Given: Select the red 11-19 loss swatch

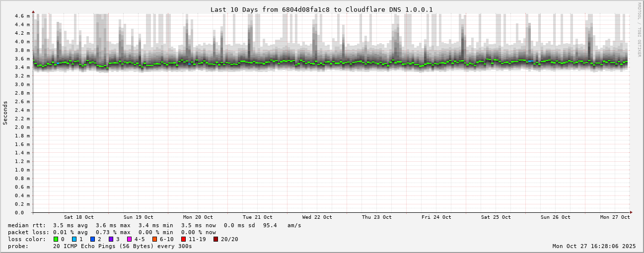Looking at the screenshot, I should tap(183, 239).
